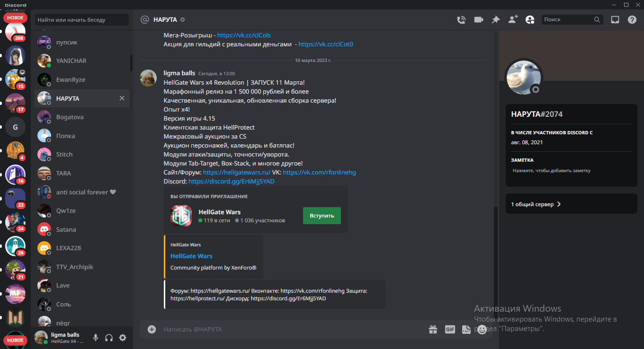This screenshot has height=349, width=644.
Task: Open the inbox icon
Action: [x=615, y=19]
